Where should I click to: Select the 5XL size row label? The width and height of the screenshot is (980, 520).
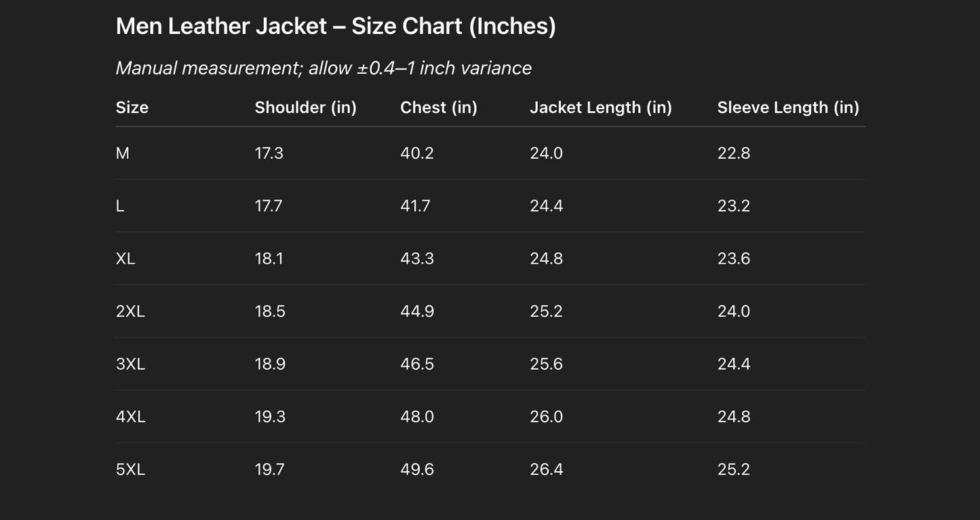tap(130, 470)
